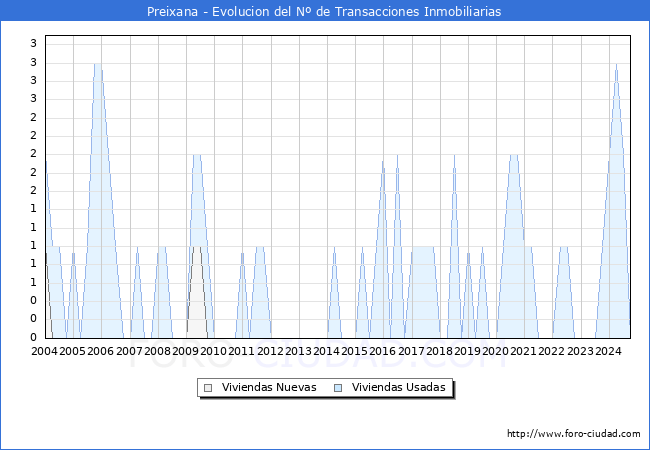The height and width of the screenshot is (450, 650).
Task: Select the 2009 x-axis label
Action: coord(185,351)
